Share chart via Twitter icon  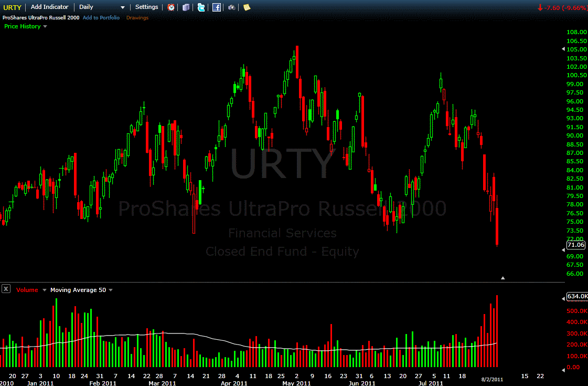click(201, 7)
